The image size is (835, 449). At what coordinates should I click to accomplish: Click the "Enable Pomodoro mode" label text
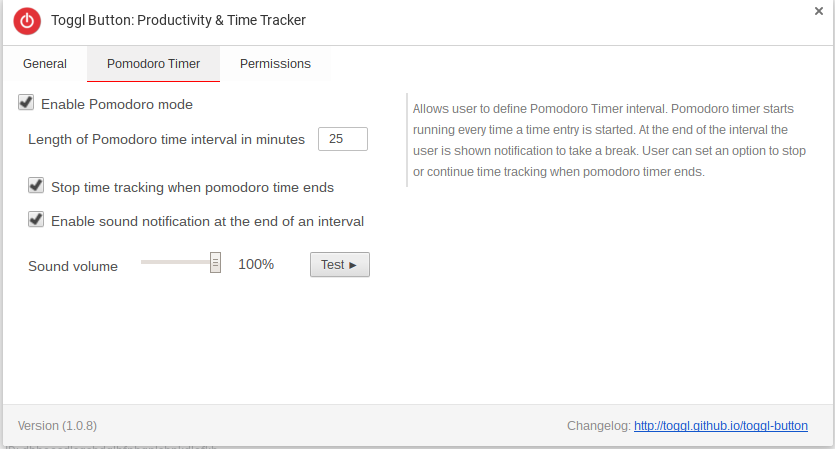click(117, 104)
